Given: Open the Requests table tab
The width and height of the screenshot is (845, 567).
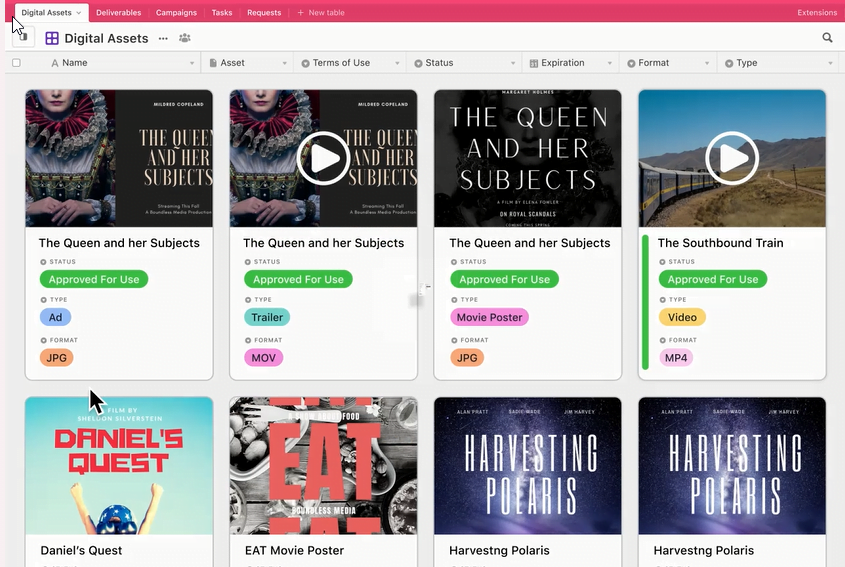Looking at the screenshot, I should coord(264,12).
